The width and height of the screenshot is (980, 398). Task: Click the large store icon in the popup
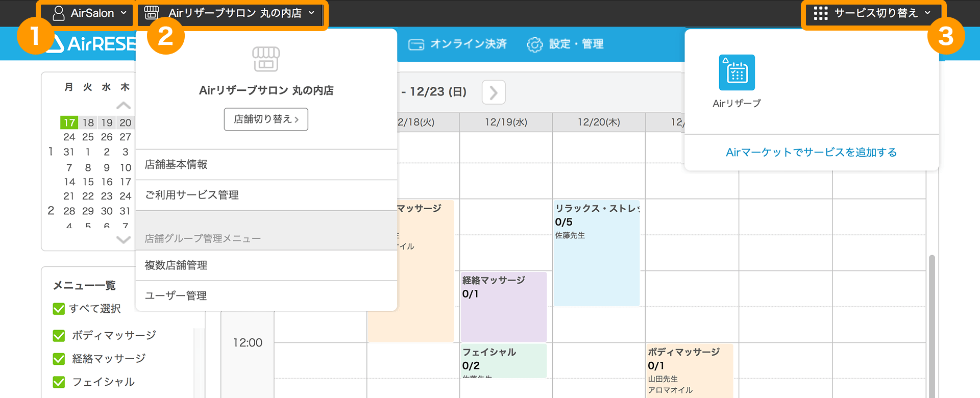point(266,59)
